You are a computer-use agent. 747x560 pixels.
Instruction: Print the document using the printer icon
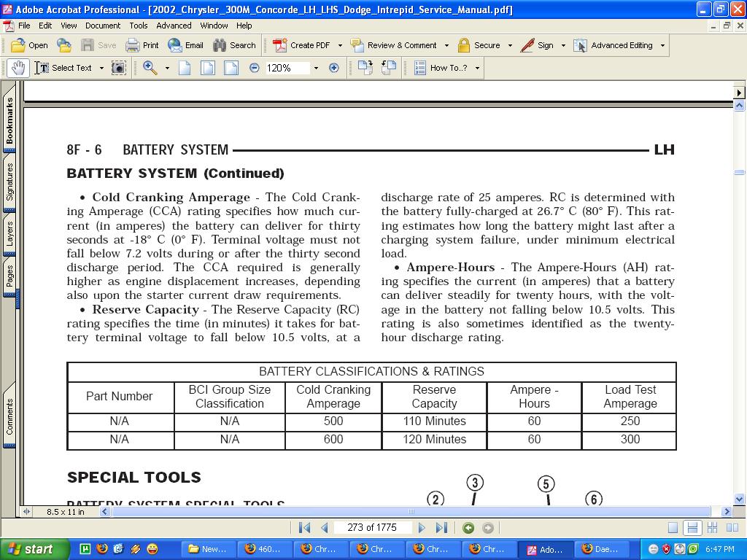132,45
